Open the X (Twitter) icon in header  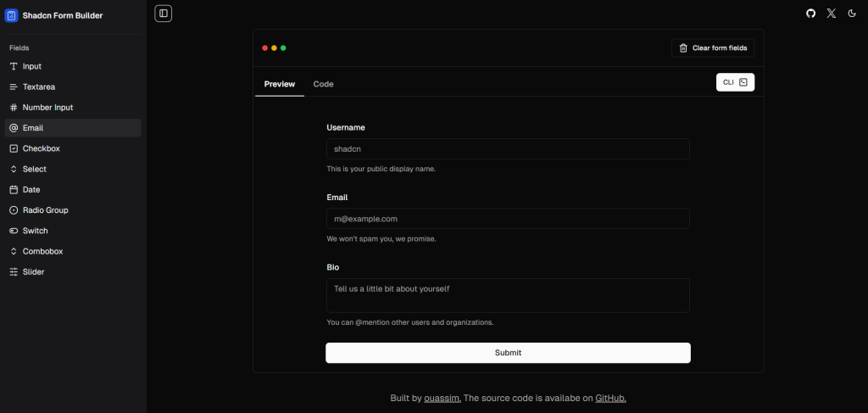click(x=832, y=14)
